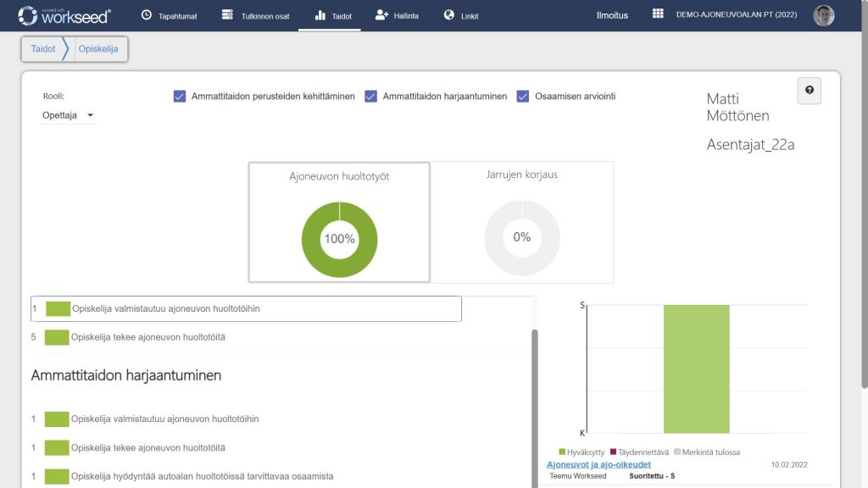Click the Taidot bar chart icon
868x488 pixels.
(x=320, y=15)
